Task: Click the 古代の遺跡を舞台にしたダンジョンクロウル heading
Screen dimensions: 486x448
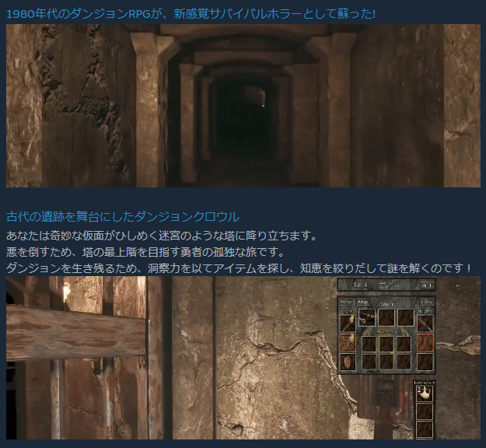Action: point(122,217)
